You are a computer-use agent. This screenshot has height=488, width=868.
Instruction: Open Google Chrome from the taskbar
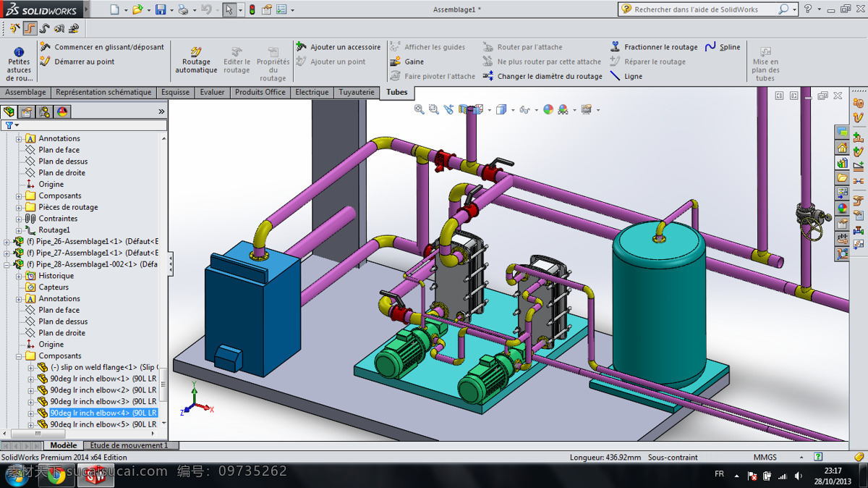(57, 476)
